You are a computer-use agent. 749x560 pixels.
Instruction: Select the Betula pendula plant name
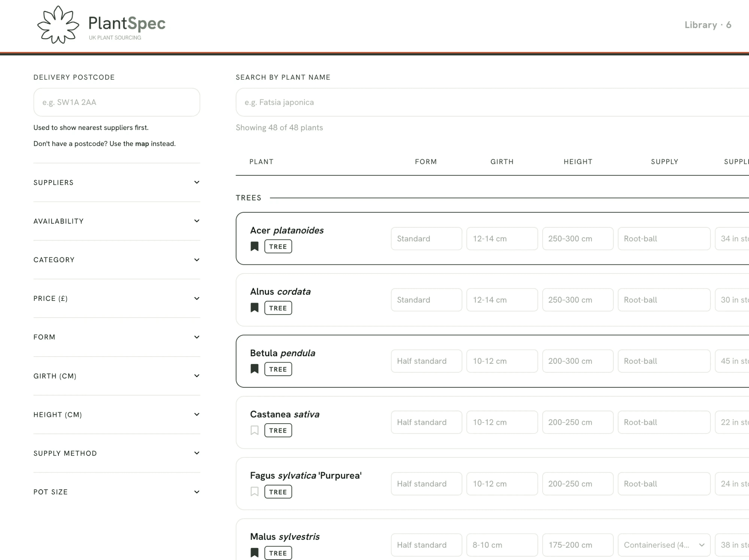pyautogui.click(x=283, y=353)
